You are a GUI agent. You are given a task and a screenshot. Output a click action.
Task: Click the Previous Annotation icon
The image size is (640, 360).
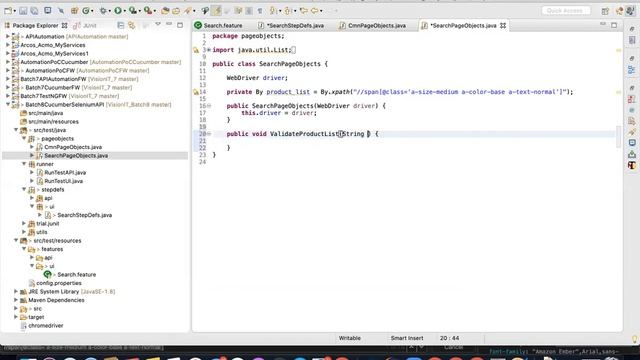coord(288,11)
